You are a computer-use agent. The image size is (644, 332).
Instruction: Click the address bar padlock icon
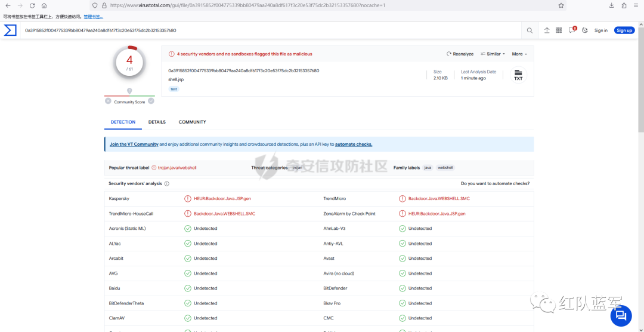point(104,6)
